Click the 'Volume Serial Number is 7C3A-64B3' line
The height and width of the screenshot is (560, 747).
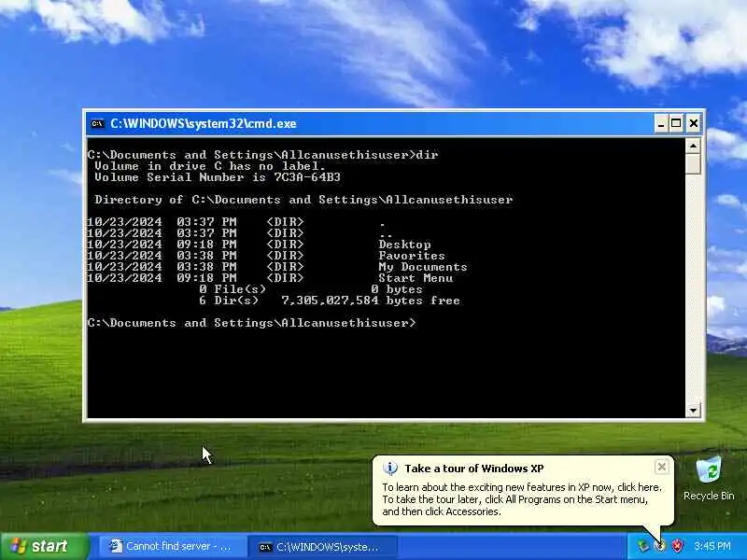218,177
